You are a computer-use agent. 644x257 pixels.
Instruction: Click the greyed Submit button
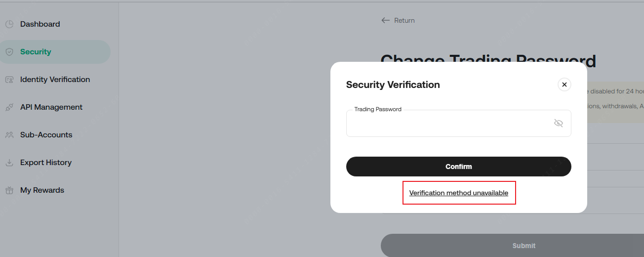pyautogui.click(x=523, y=245)
